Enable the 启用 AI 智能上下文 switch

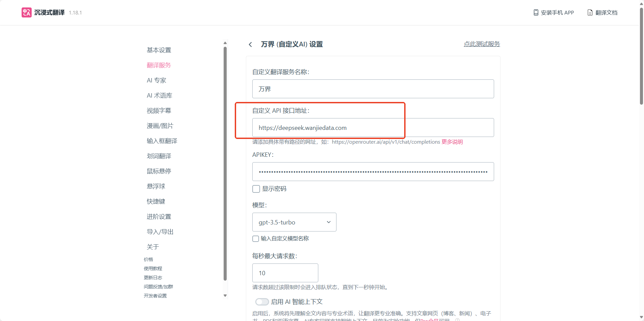point(262,302)
